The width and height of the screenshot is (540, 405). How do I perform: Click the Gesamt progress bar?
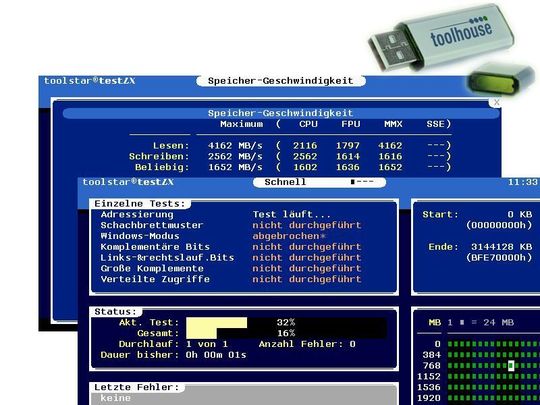pyautogui.click(x=286, y=333)
